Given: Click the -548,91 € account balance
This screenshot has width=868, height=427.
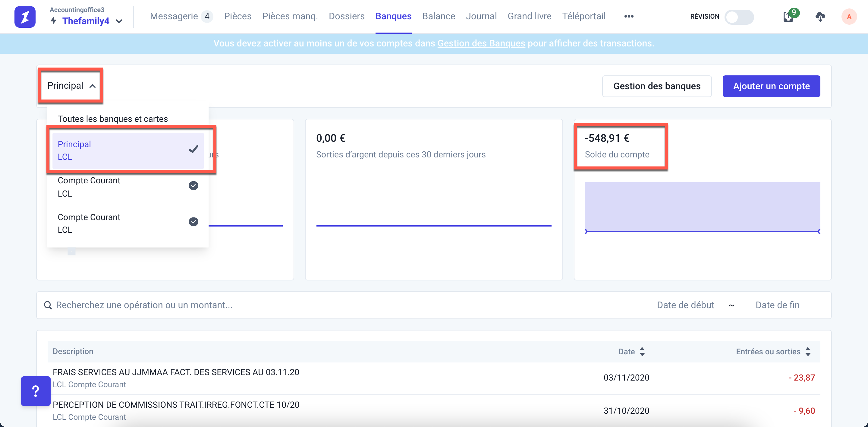Looking at the screenshot, I should point(607,138).
